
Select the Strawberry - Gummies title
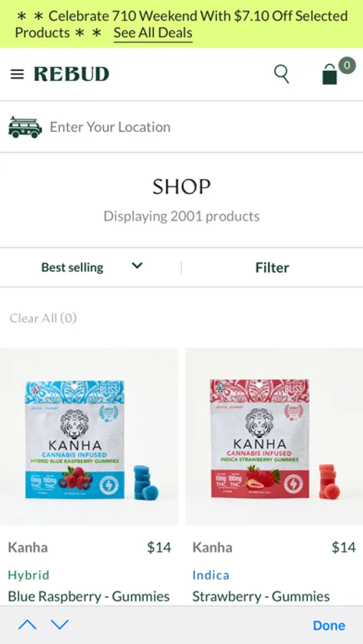[x=261, y=596]
